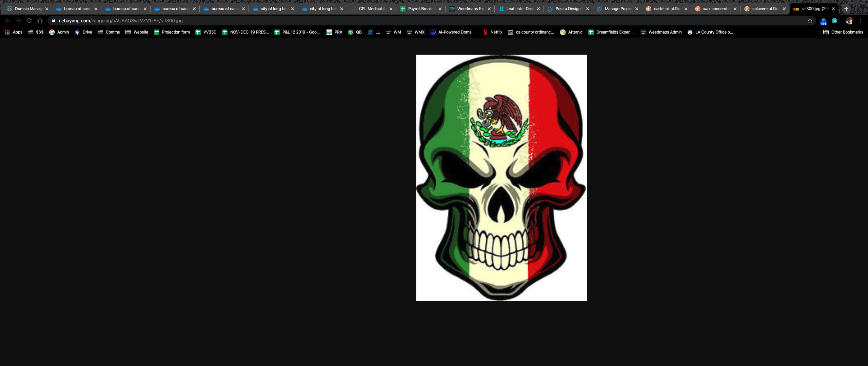Image resolution: width=868 pixels, height=366 pixels.
Task: Click the profile avatar icon
Action: click(849, 21)
